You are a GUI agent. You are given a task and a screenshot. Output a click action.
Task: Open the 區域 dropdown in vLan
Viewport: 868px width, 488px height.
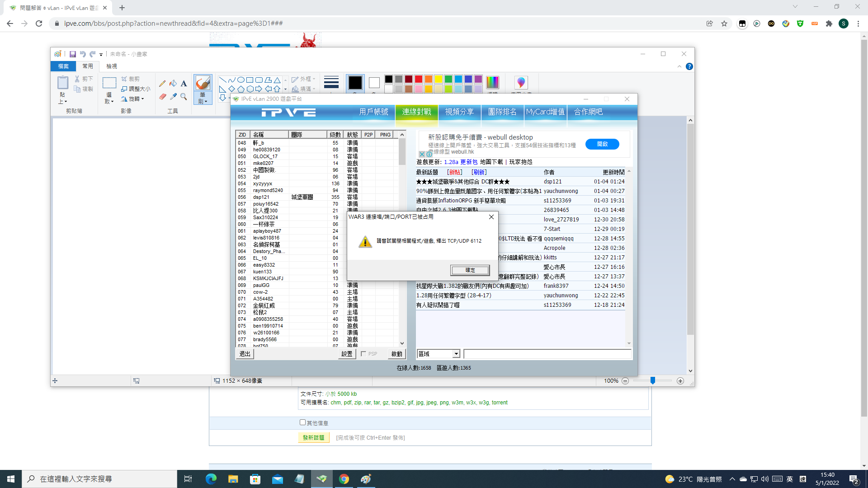[456, 354]
